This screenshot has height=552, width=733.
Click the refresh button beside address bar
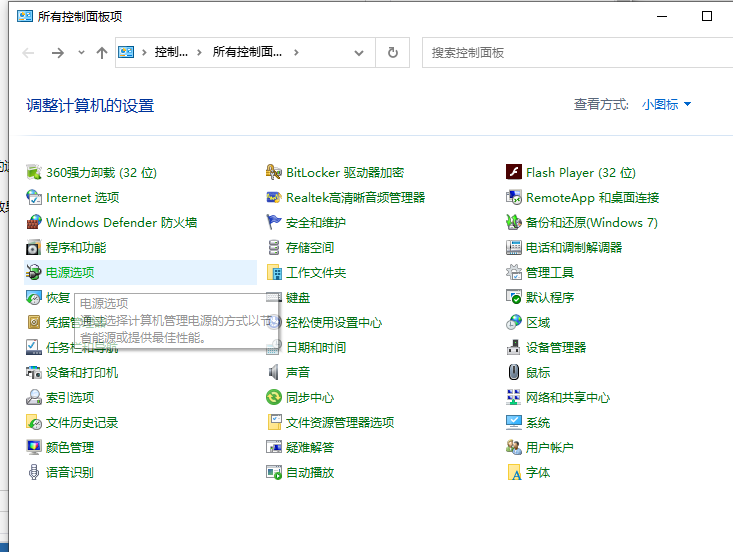tap(392, 53)
